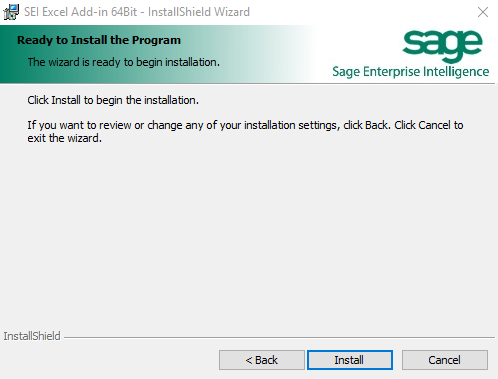
Task: Cancel the InstallShield wizard
Action: tap(445, 360)
